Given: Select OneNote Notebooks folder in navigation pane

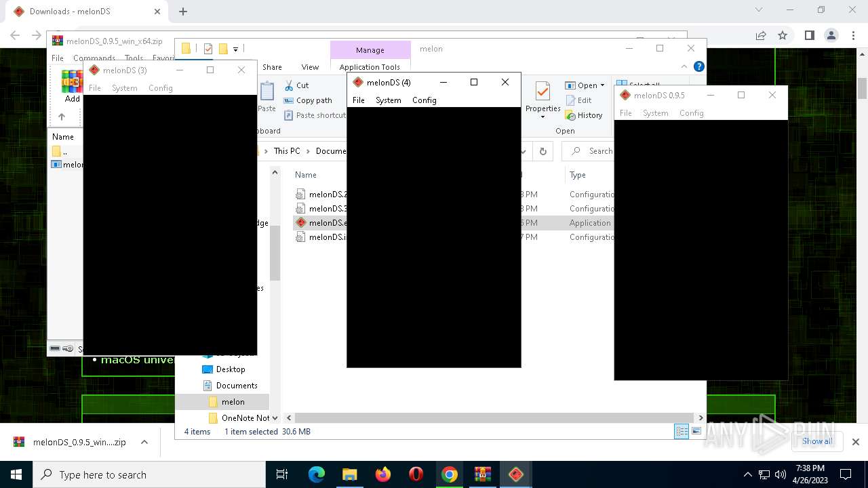Looking at the screenshot, I should (x=239, y=418).
